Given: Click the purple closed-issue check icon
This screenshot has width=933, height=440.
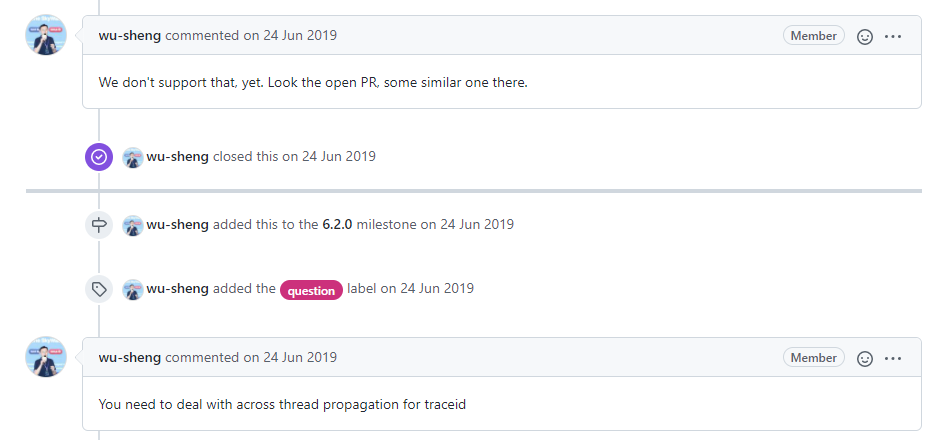Looking at the screenshot, I should coord(99,157).
